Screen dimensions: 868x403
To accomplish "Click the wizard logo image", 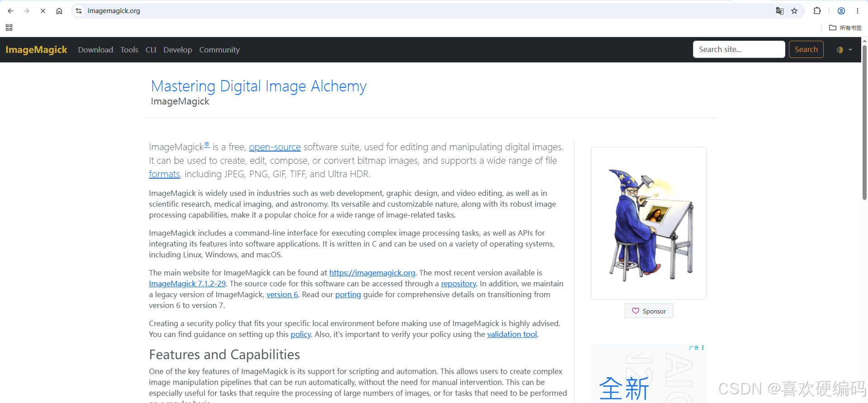I will pos(649,223).
